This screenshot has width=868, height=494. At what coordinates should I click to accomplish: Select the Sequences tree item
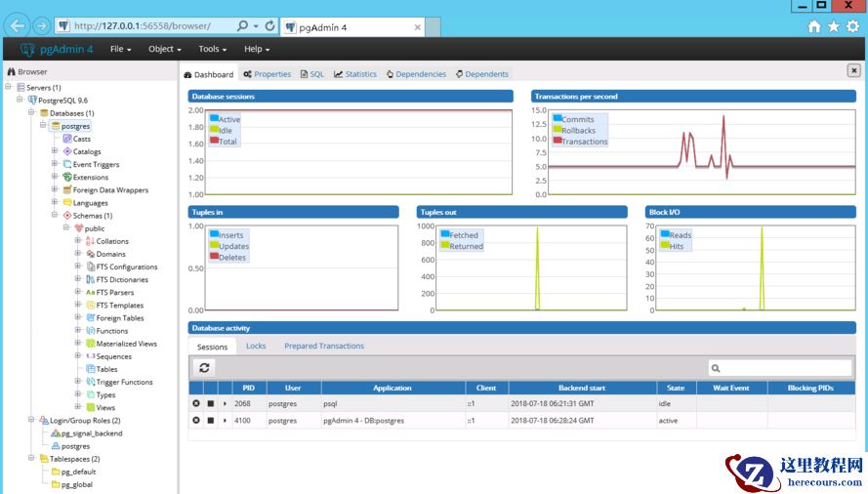pos(113,356)
